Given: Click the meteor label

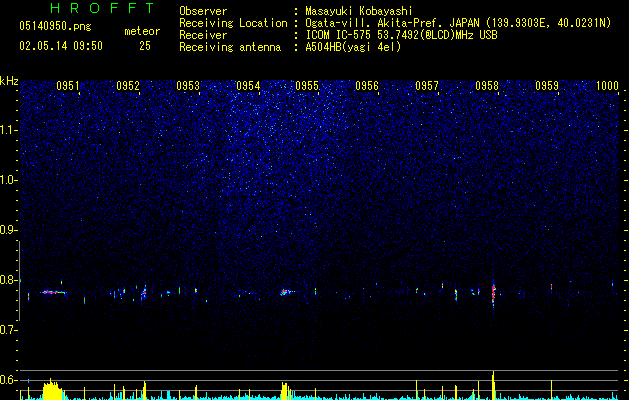Looking at the screenshot, I should coord(142,31).
